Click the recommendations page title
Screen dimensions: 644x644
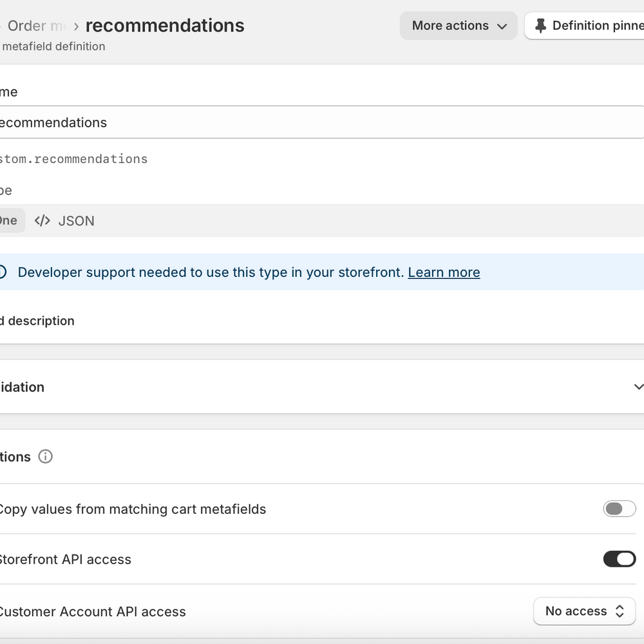[165, 26]
